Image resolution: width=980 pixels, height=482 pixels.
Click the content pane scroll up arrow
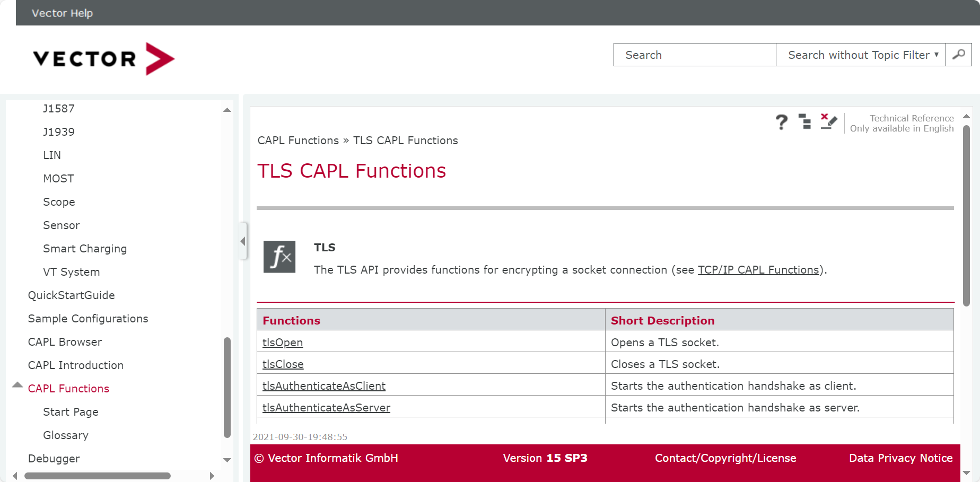click(x=966, y=116)
